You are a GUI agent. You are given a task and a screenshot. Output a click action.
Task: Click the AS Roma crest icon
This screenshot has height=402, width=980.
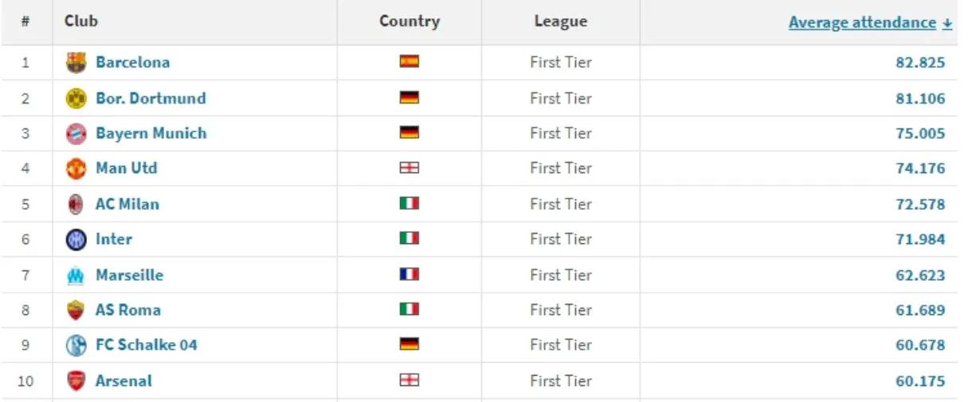tap(76, 310)
